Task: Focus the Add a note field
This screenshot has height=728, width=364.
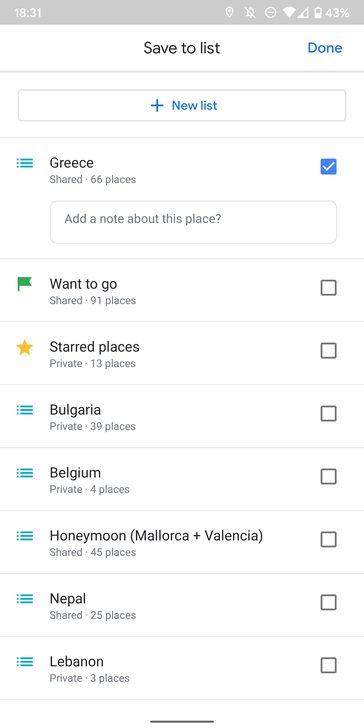Action: coord(194,222)
